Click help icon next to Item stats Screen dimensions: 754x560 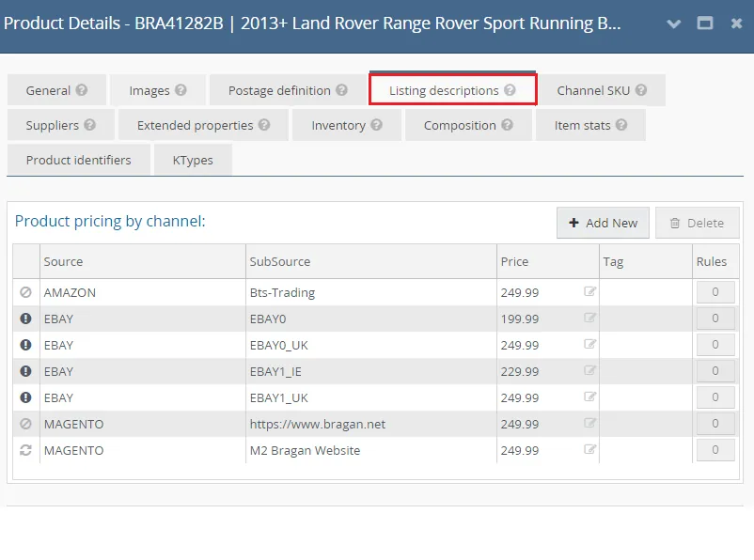tap(621, 125)
